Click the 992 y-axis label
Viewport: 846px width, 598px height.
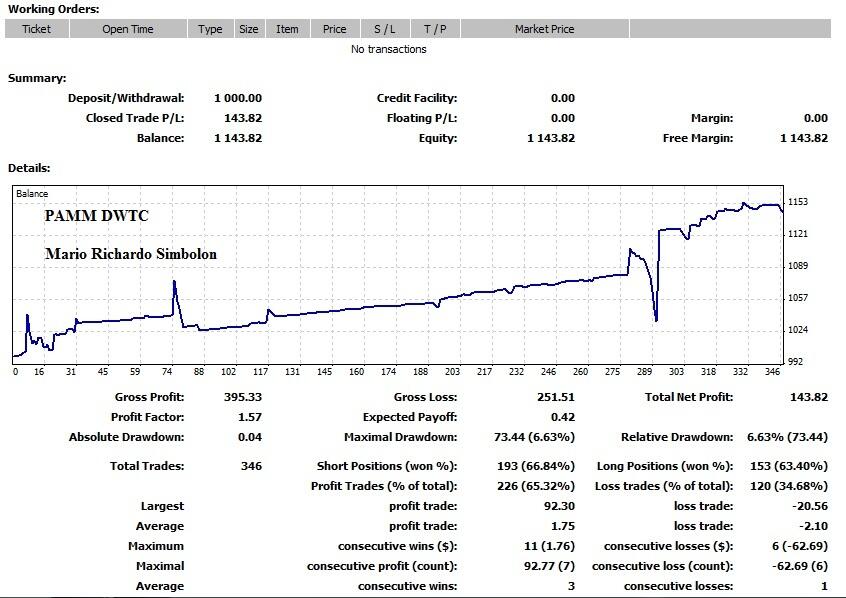point(795,362)
